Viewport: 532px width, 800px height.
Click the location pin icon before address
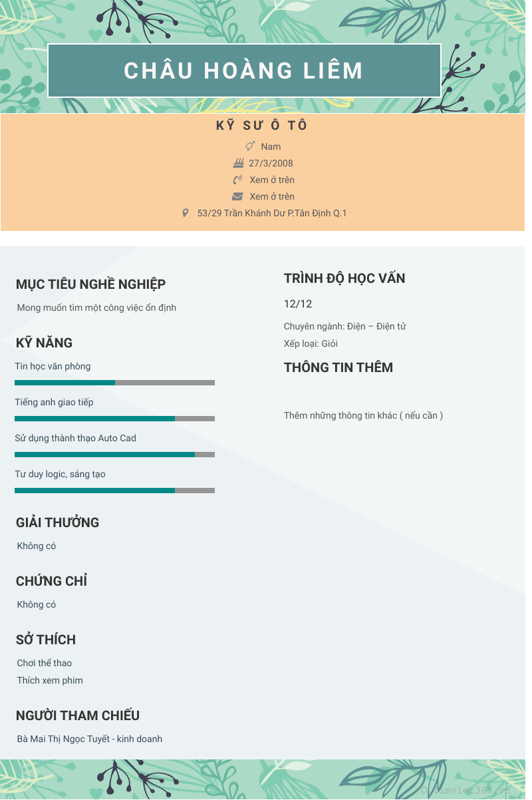click(x=186, y=213)
